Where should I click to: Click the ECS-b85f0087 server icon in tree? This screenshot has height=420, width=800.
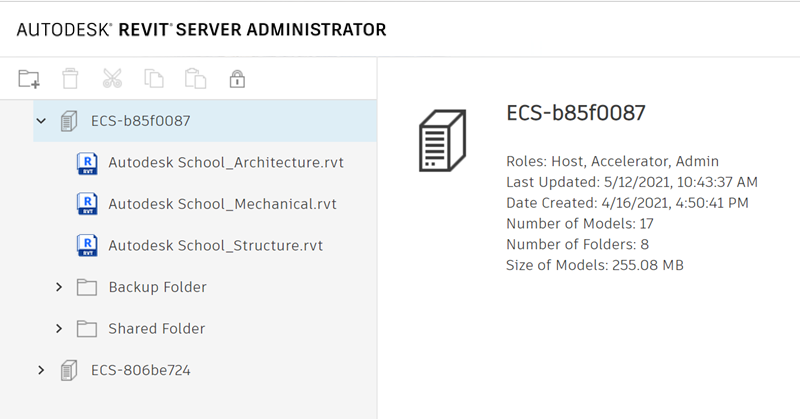69,121
